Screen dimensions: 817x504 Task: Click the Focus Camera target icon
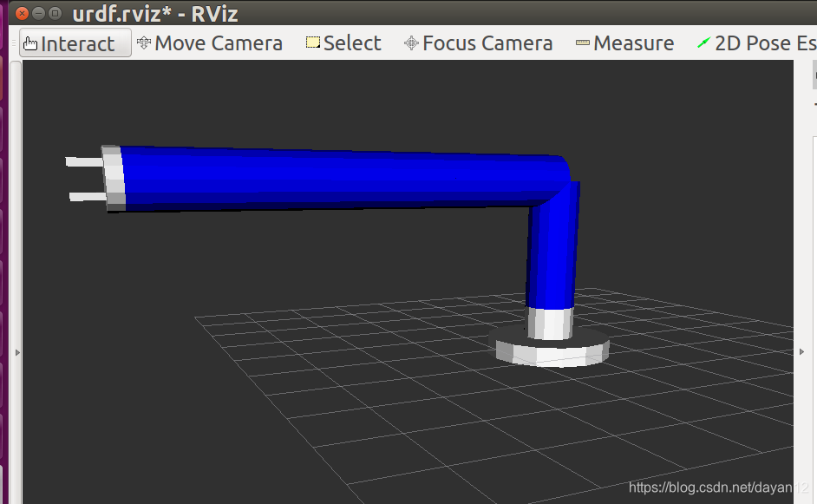tap(411, 43)
